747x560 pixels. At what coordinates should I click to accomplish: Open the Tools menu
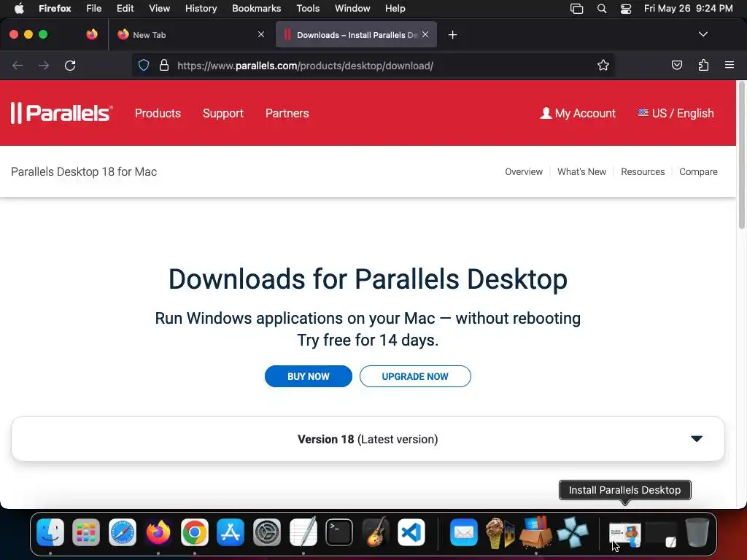click(308, 8)
